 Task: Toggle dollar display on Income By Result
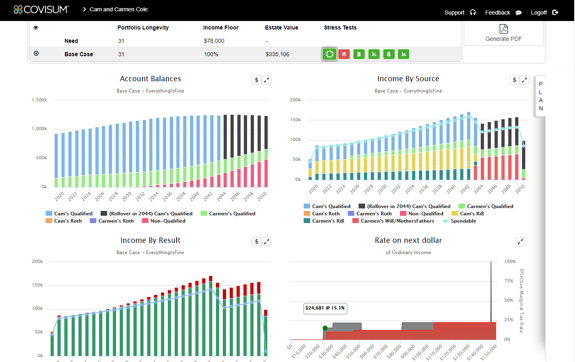(256, 242)
